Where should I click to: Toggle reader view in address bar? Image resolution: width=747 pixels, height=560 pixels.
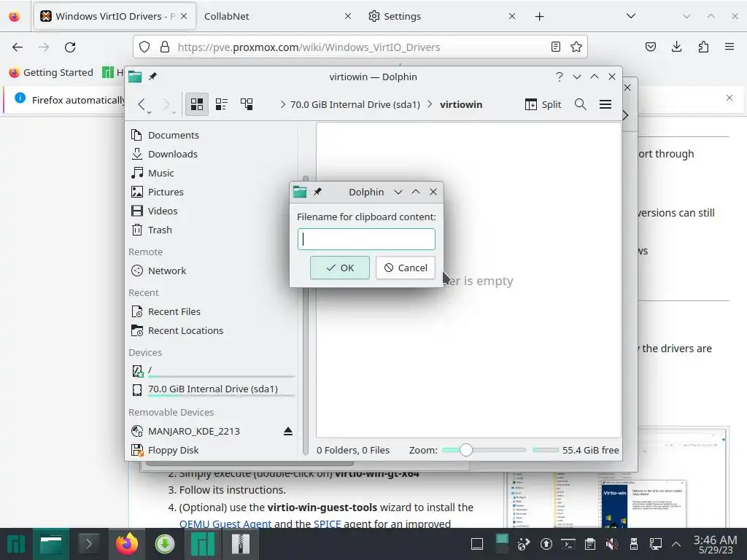tap(555, 47)
